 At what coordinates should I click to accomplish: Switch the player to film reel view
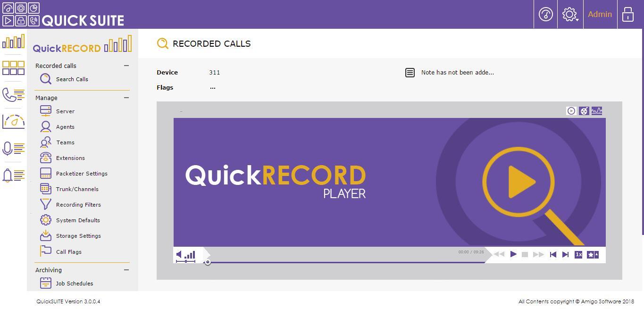tap(584, 111)
